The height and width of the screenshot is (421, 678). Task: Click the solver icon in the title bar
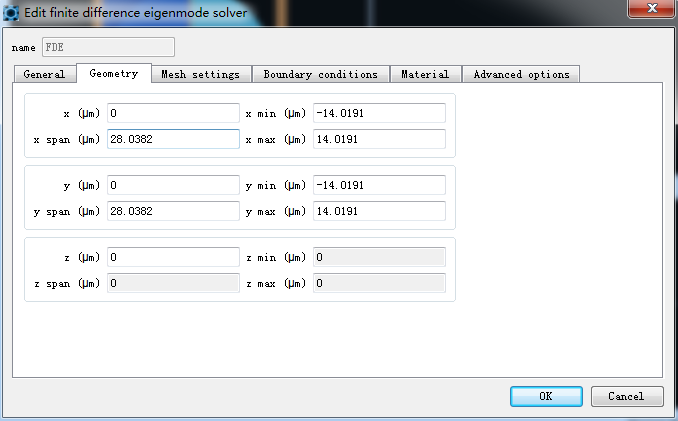[x=11, y=13]
